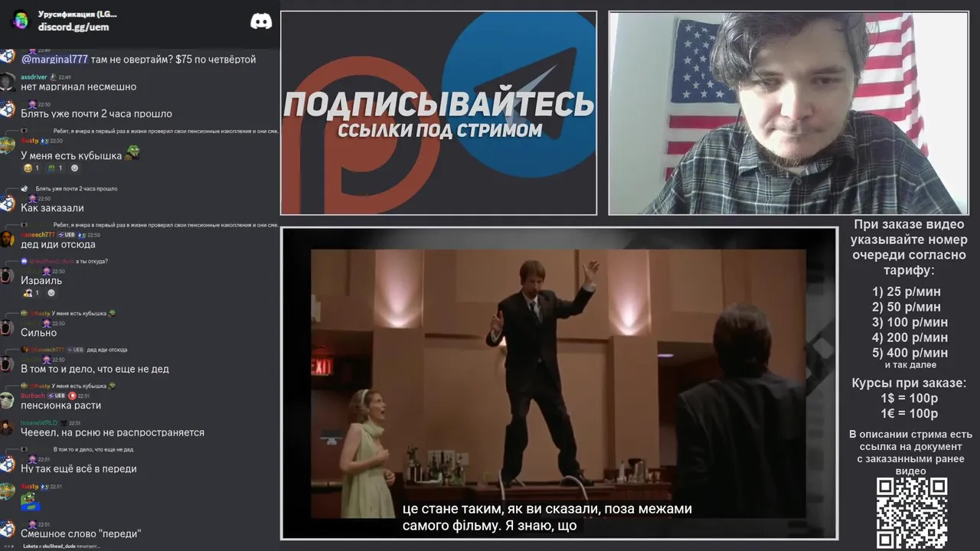Select the message "пенсионка расти"

coord(60,405)
